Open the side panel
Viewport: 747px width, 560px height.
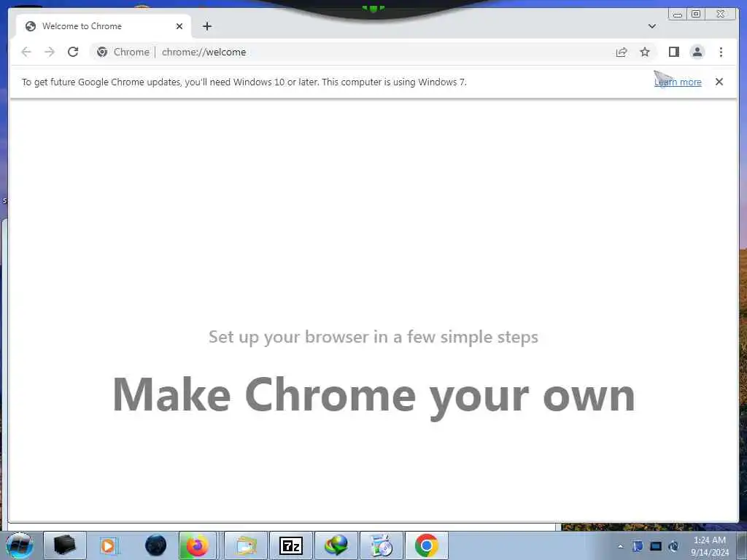pyautogui.click(x=673, y=52)
